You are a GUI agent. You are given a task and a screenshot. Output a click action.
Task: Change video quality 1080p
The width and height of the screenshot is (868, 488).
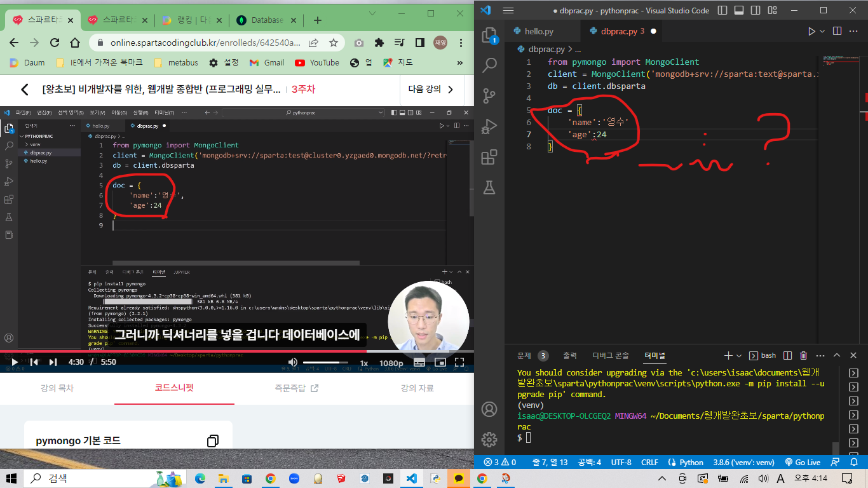[391, 363]
